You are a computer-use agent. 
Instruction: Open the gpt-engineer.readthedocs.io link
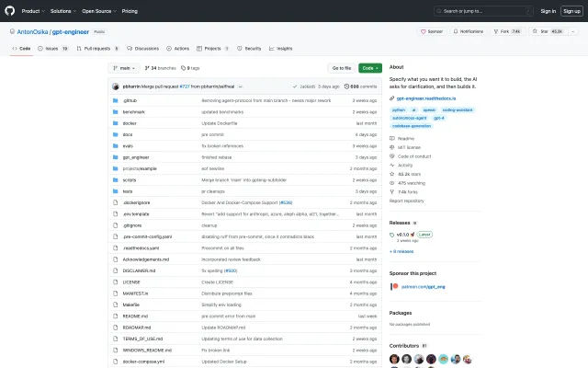tap(426, 98)
